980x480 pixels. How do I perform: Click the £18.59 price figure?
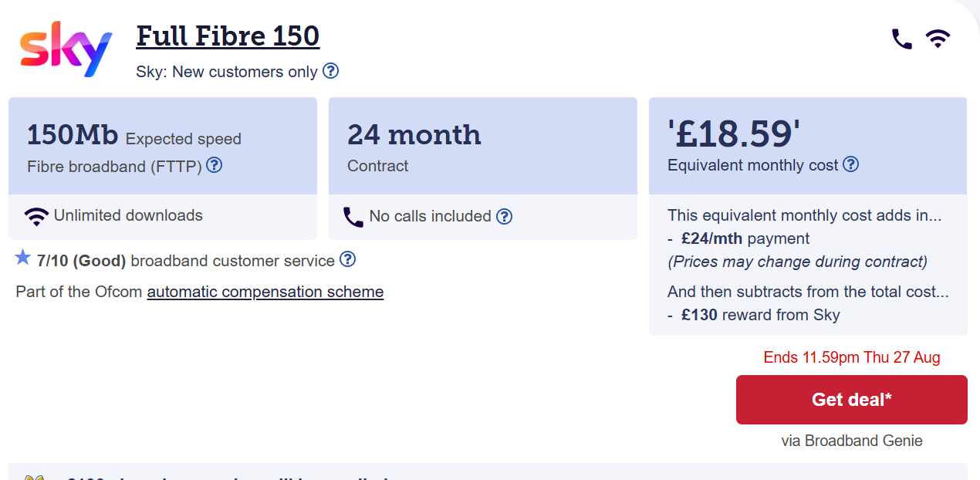click(x=734, y=134)
